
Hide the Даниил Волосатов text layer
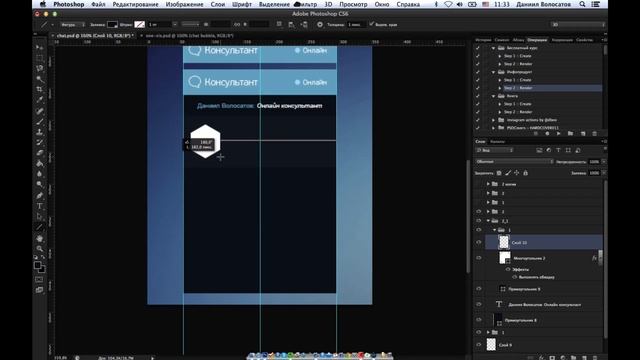click(479, 304)
